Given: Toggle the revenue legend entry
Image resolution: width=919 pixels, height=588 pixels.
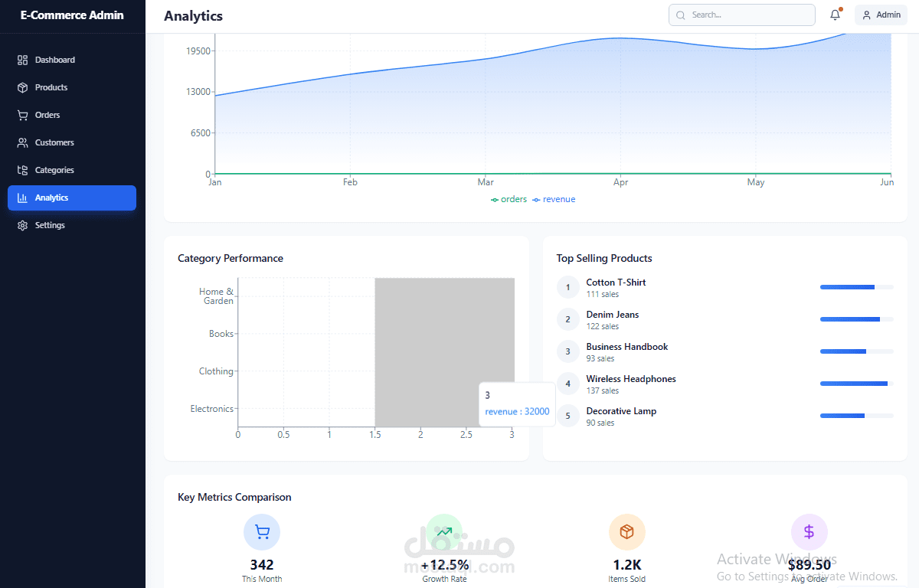Looking at the screenshot, I should click(x=554, y=199).
